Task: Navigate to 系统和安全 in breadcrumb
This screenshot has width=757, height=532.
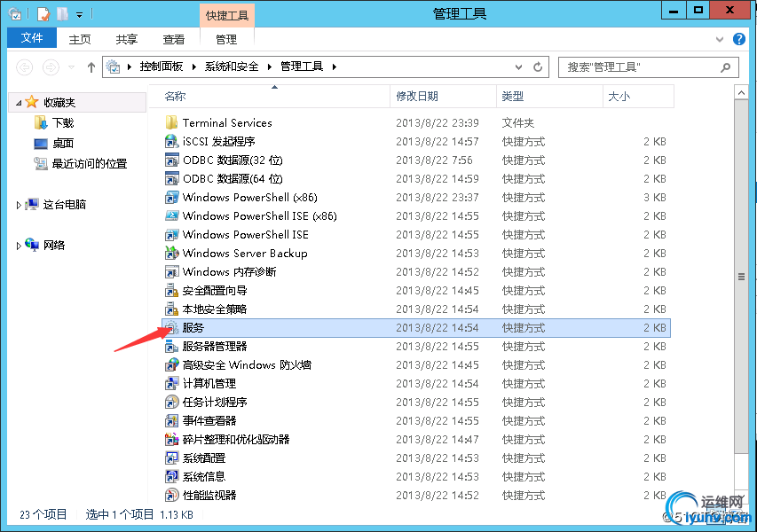Action: click(232, 66)
